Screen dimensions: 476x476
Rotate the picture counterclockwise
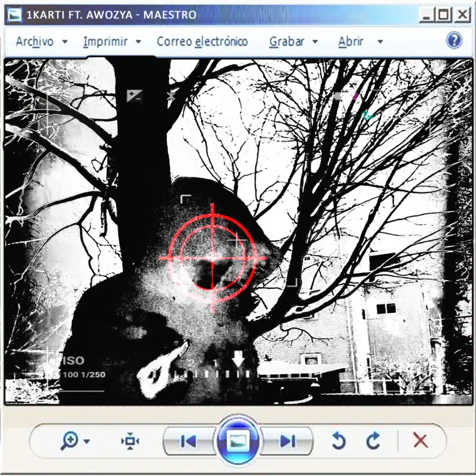click(x=339, y=441)
